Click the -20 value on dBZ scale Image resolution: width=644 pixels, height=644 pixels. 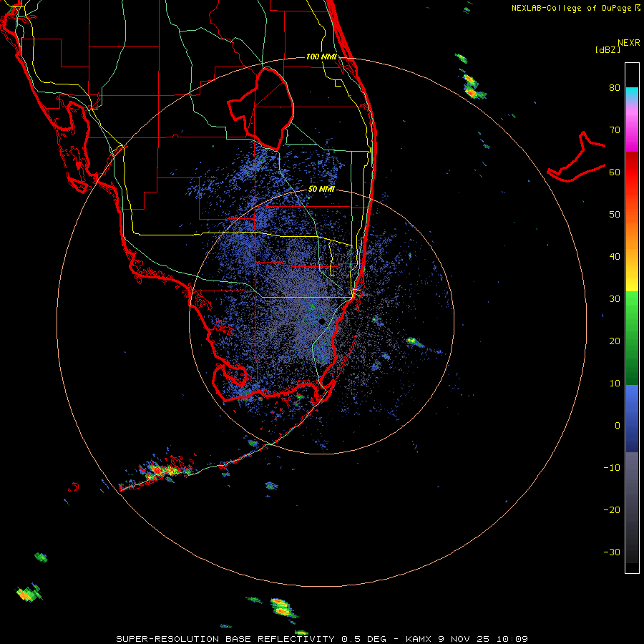[x=612, y=510]
